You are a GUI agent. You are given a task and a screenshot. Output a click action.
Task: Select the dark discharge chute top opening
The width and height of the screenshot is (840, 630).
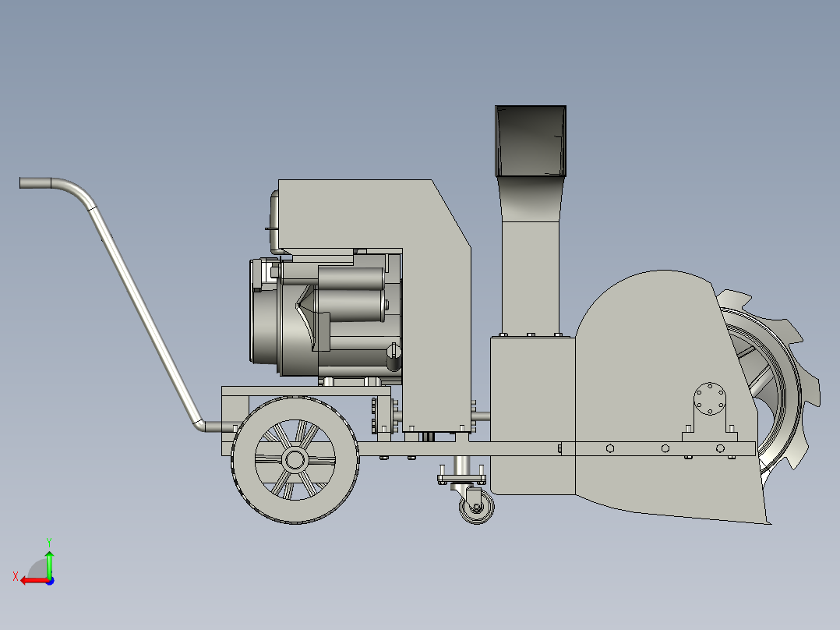tap(531, 141)
